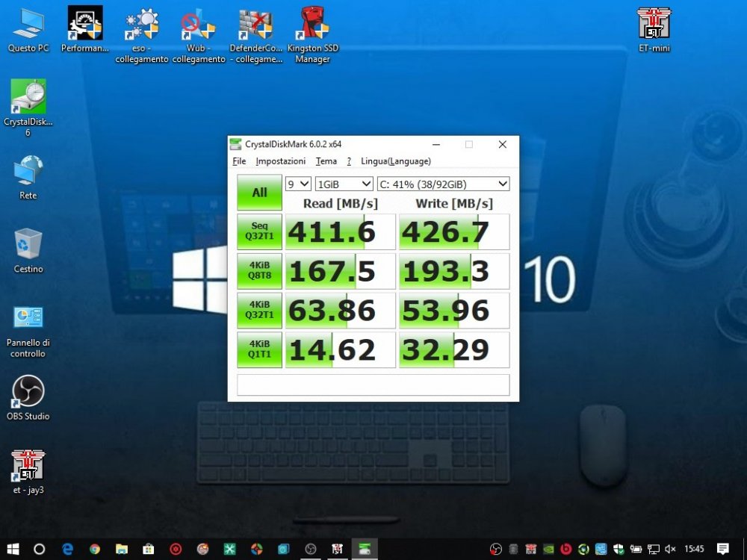This screenshot has height=560, width=747.
Task: Run the 4KiB Q32T1 test button
Action: [259, 311]
